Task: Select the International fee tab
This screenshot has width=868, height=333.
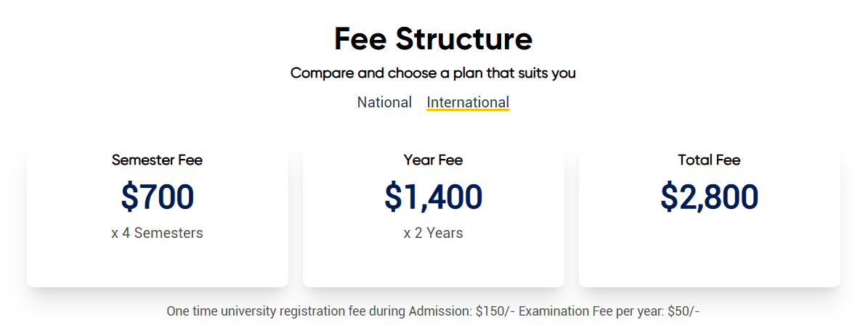Action: (468, 102)
